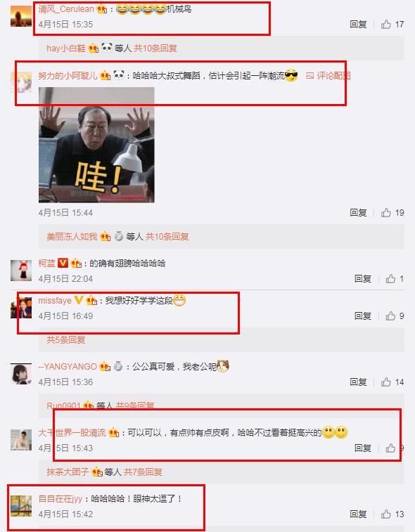
Task: Expand 共10条回复 under hay小白鞋
Action: (155, 48)
